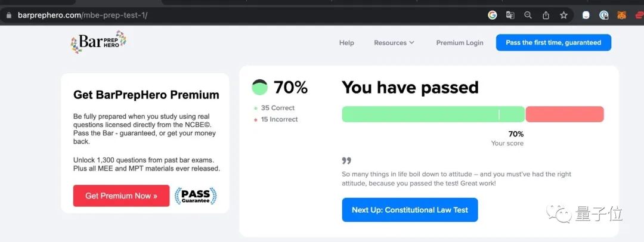Click Pass the first time, guaranteed button
This screenshot has height=242, width=644.
(553, 42)
